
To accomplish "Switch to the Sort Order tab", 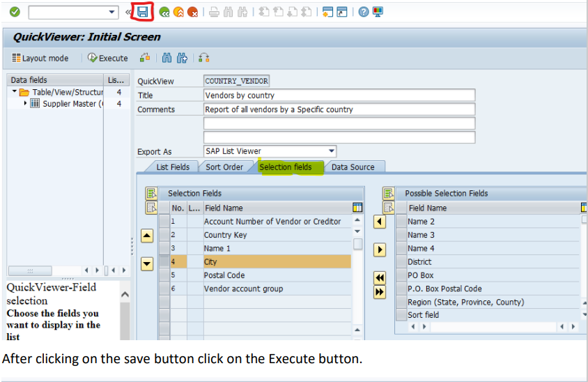I will [224, 167].
